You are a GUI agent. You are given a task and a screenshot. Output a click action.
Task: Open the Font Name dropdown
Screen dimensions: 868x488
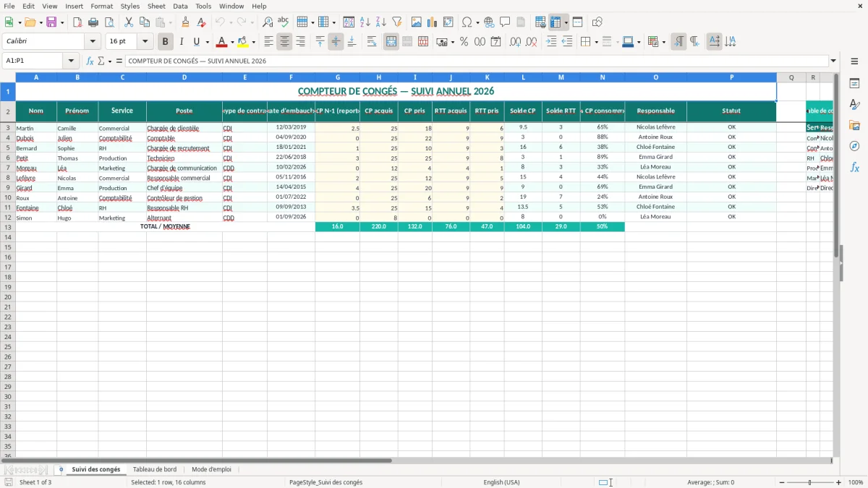pos(93,42)
